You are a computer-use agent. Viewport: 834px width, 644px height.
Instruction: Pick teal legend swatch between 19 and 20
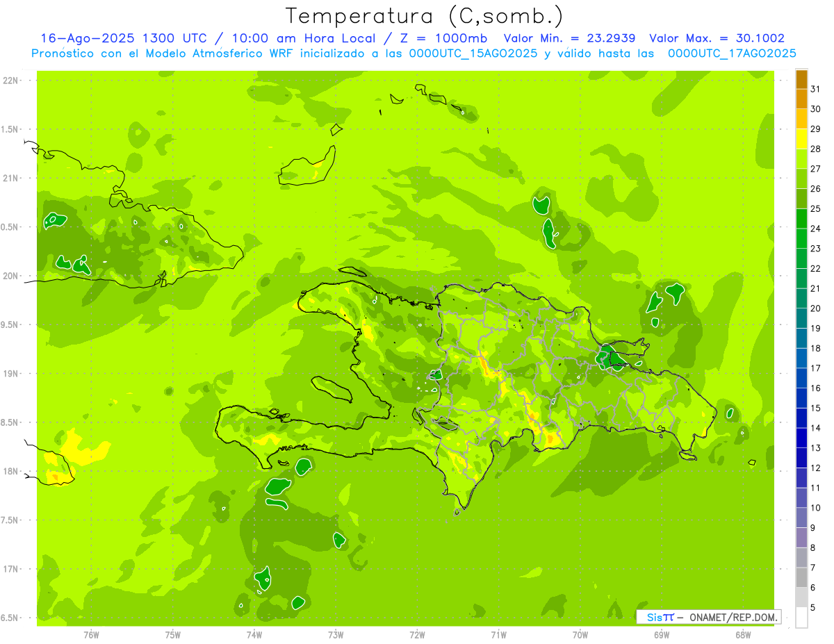click(x=801, y=319)
